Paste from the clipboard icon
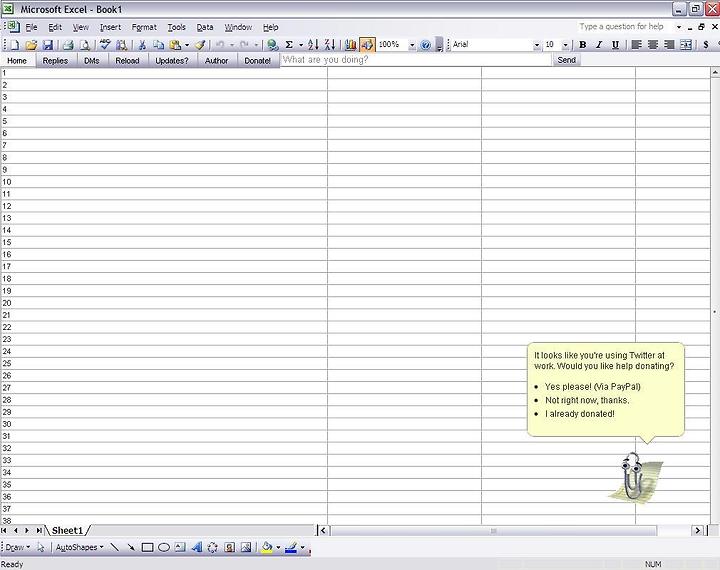 point(175,45)
